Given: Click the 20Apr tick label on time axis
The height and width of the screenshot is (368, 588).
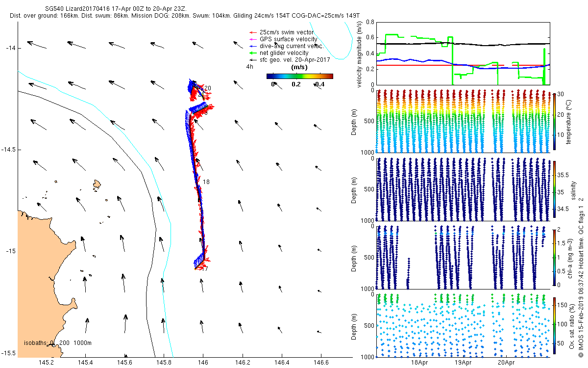Looking at the screenshot, I should coord(506,363).
